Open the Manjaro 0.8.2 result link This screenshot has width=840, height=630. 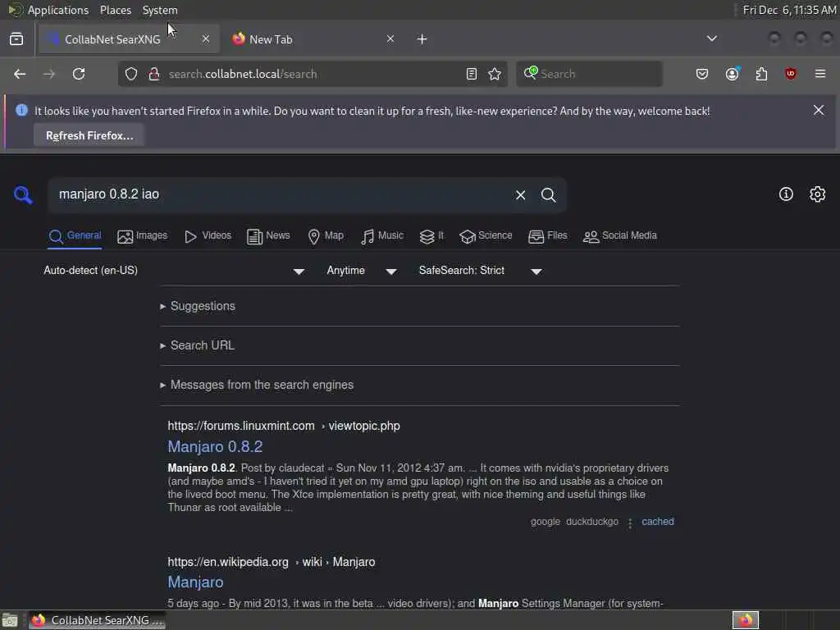coord(215,446)
